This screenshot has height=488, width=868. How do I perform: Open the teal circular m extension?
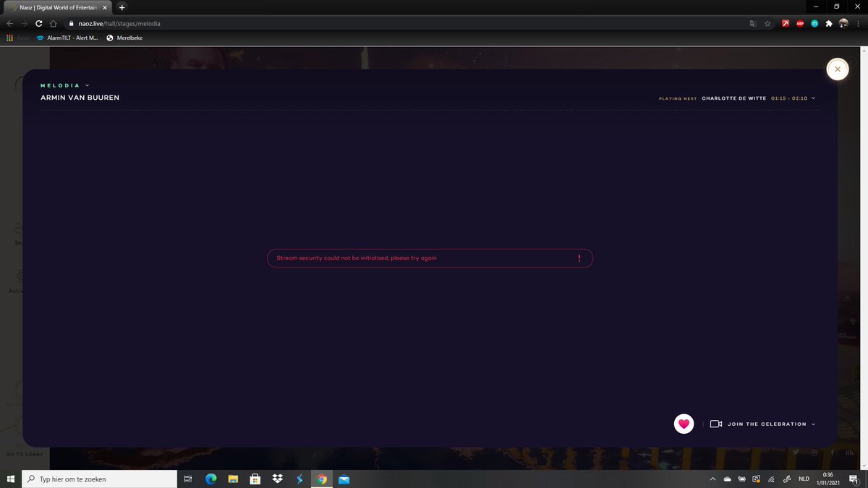[x=814, y=23]
